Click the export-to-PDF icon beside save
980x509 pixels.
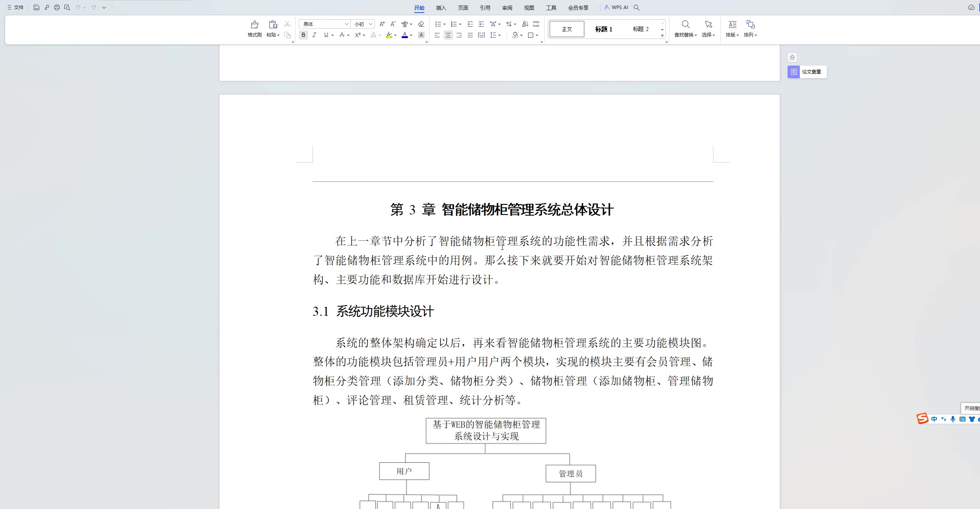pos(47,7)
